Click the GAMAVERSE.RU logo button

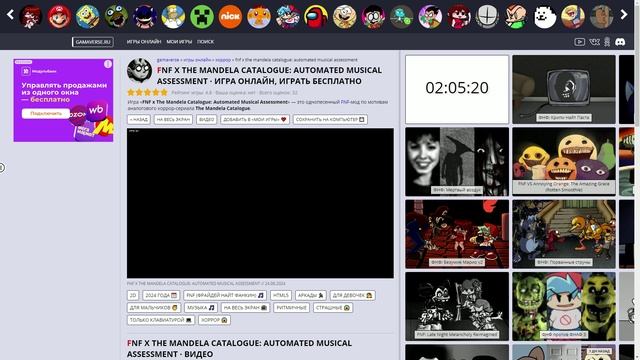(93, 42)
